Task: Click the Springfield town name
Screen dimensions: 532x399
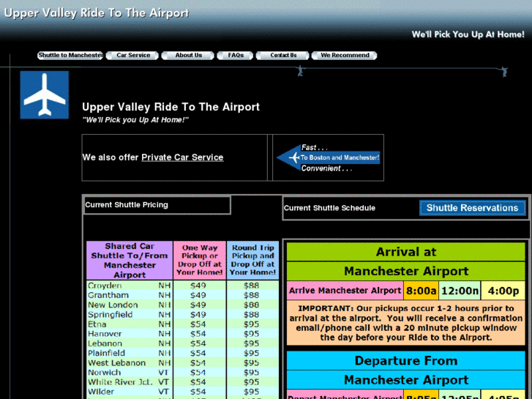Action: [110, 315]
